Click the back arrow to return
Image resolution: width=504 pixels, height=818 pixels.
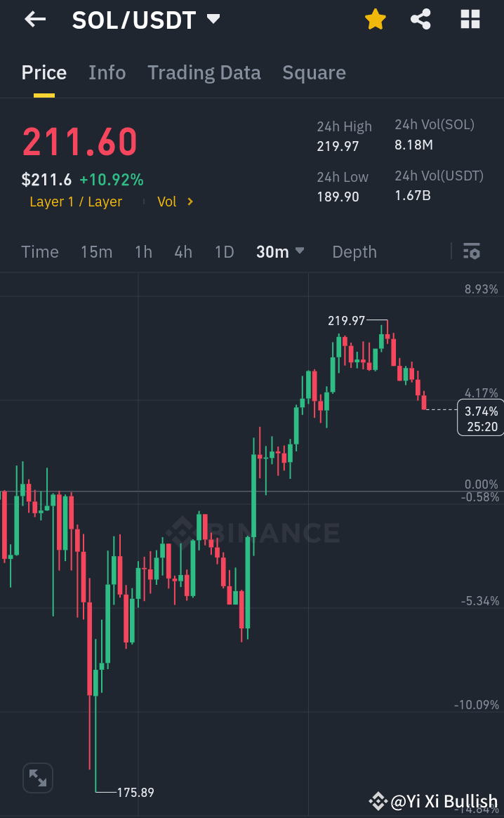[33, 19]
